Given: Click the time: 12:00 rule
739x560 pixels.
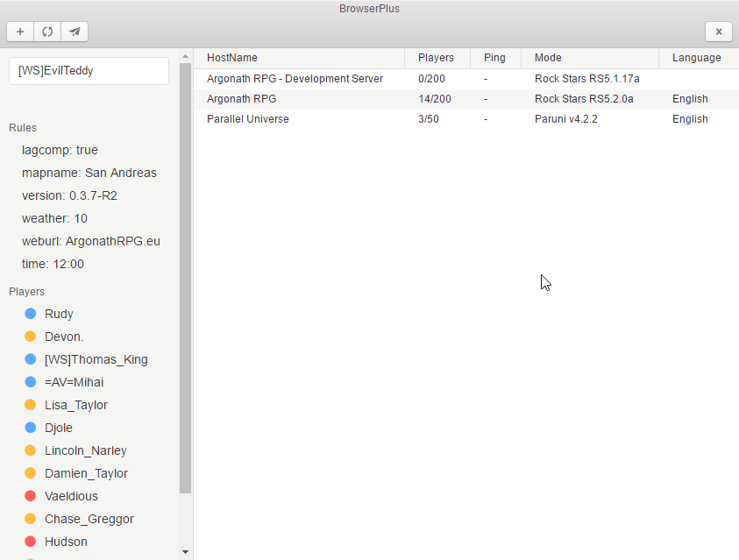Looking at the screenshot, I should tap(53, 264).
